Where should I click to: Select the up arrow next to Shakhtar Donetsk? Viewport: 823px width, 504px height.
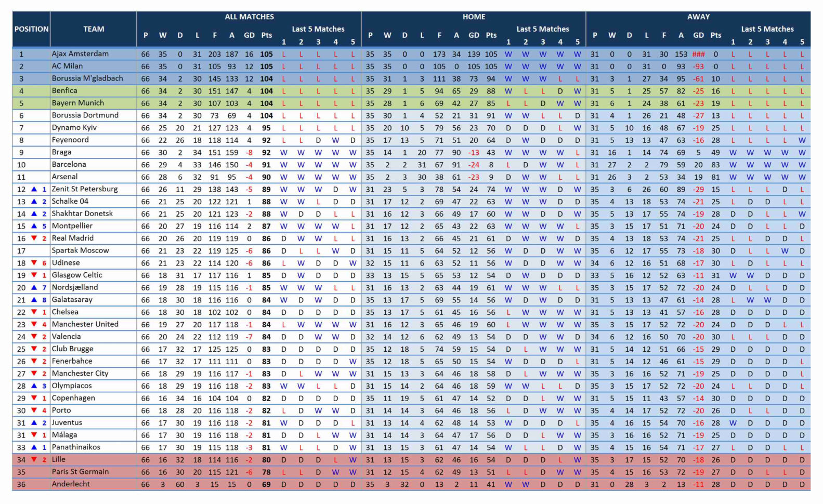[x=34, y=214]
